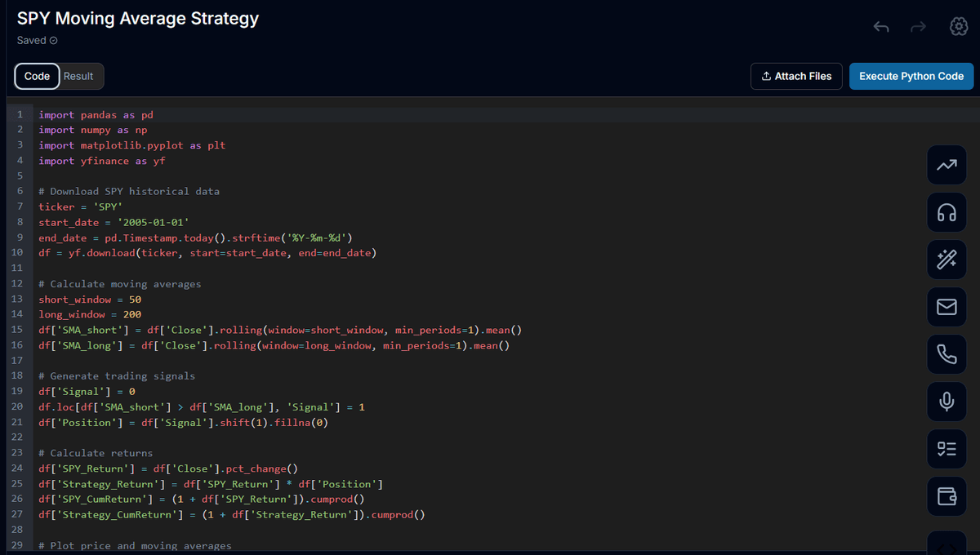980x555 pixels.
Task: Click the Attach Files button
Action: [x=796, y=76]
